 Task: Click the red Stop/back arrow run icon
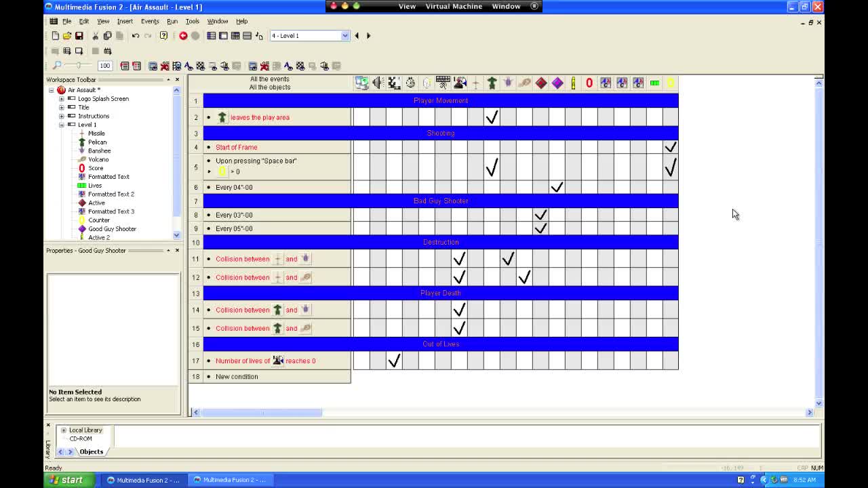(x=183, y=36)
